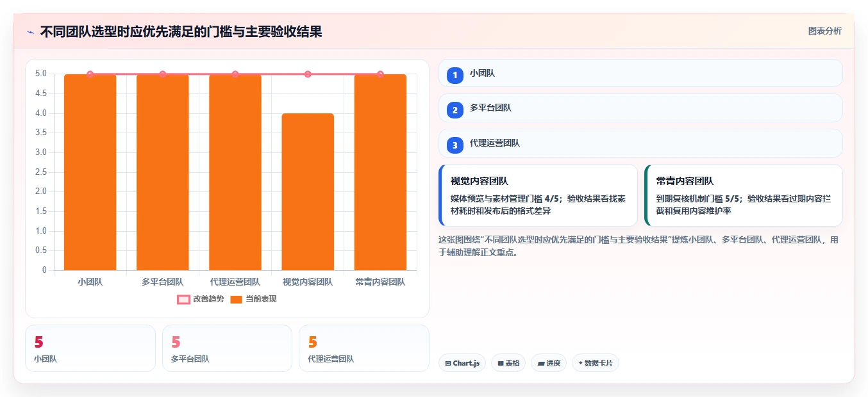Select the 代理运营团队 list item numbered 3

pos(640,143)
